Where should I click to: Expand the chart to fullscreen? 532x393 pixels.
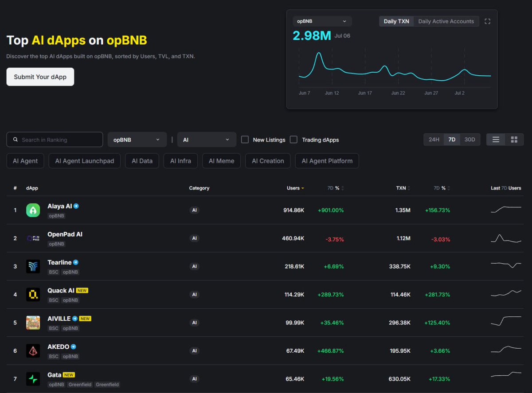[x=488, y=21]
